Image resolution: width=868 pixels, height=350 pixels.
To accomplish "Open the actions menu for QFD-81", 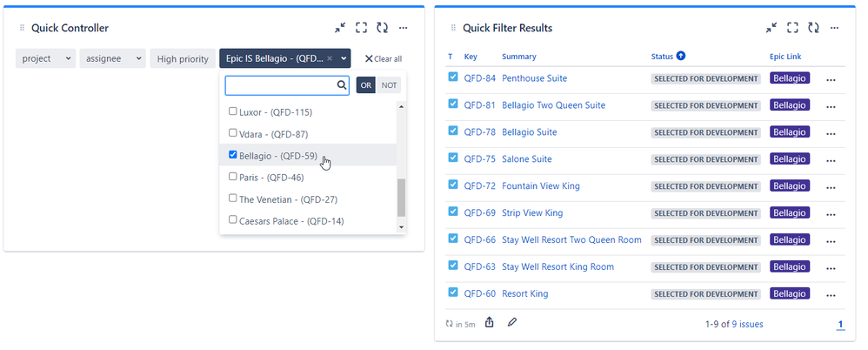I will tap(831, 106).
